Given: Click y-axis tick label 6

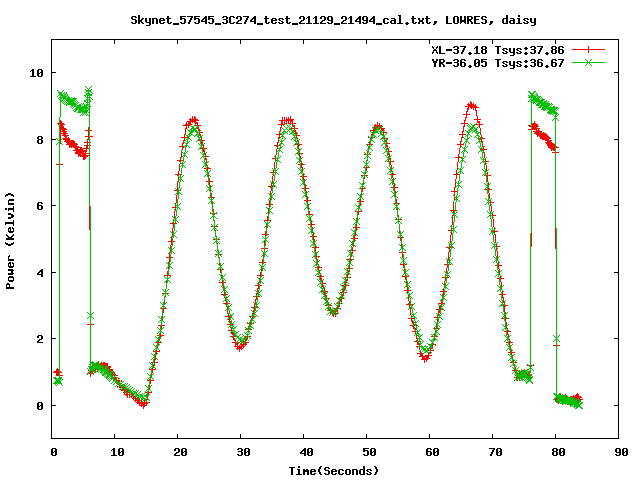Looking at the screenshot, I should pyautogui.click(x=40, y=206).
